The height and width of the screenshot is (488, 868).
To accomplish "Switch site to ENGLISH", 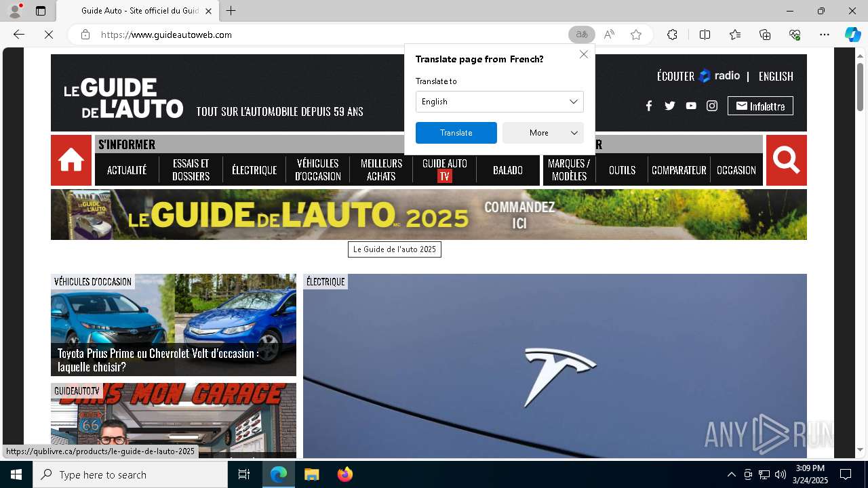I will 776,77.
